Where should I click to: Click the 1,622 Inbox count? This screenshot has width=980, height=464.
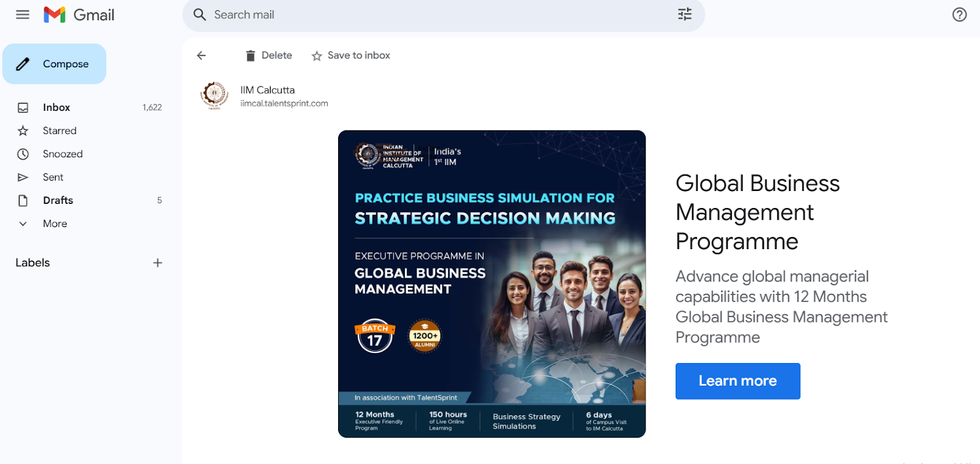tap(152, 108)
